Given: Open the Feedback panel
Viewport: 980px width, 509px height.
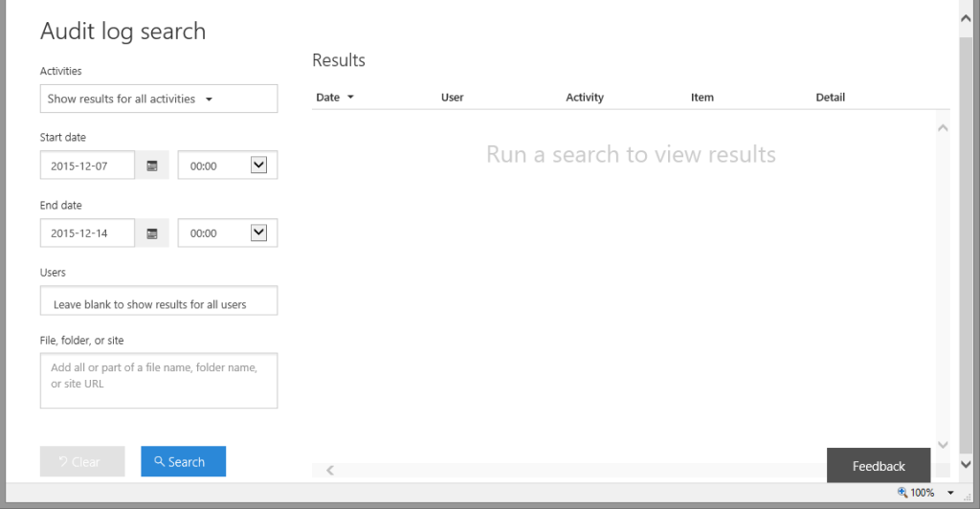Looking at the screenshot, I should [x=878, y=466].
